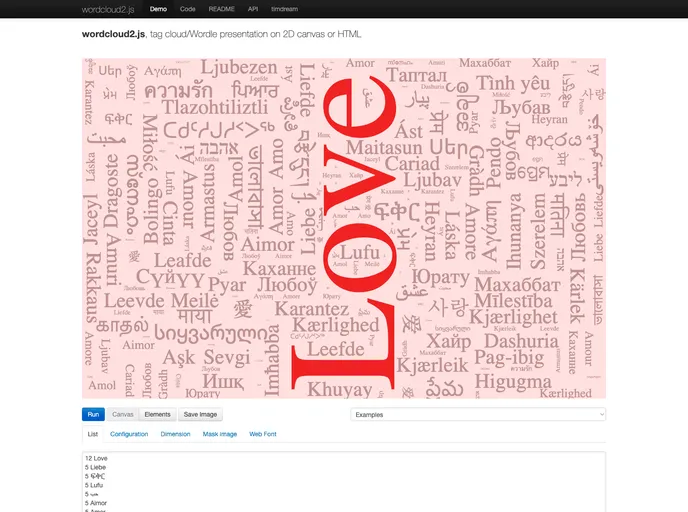Viewport: 688px width, 512px height.
Task: Click the word Khuyay in the cloud
Action: tap(340, 389)
